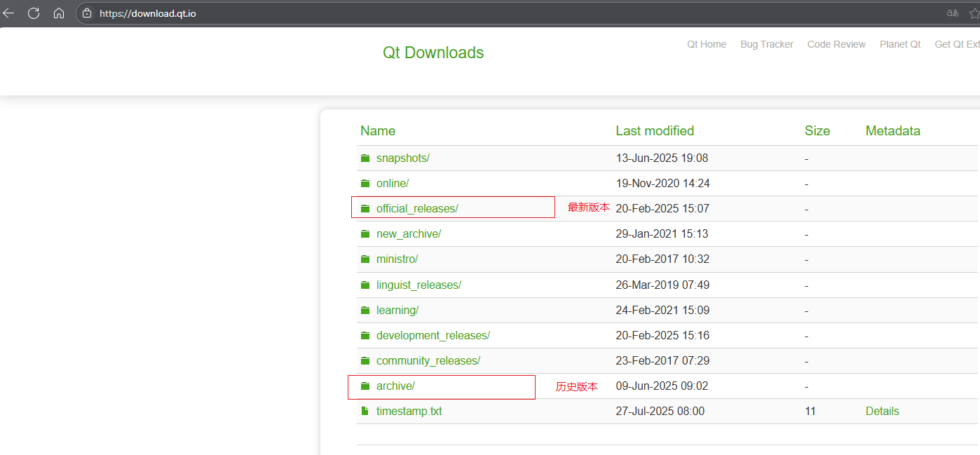Sort listing by Name column header

tap(378, 131)
